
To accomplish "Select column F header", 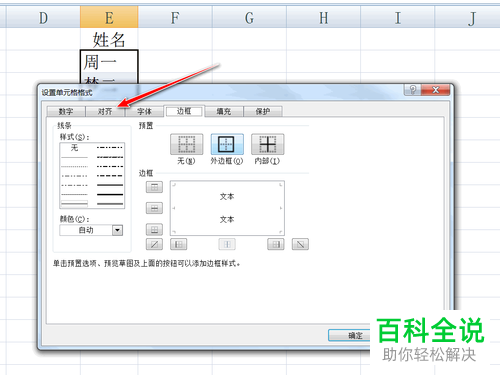I will tap(175, 18).
